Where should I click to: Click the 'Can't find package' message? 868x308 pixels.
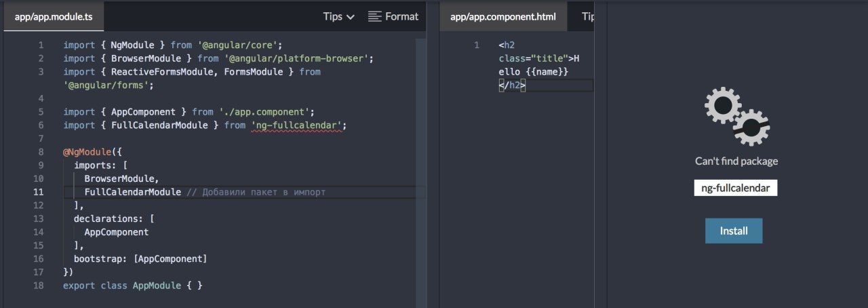click(736, 161)
